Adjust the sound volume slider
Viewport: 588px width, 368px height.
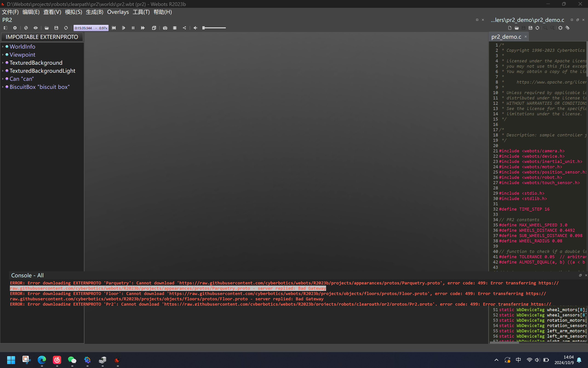point(214,28)
